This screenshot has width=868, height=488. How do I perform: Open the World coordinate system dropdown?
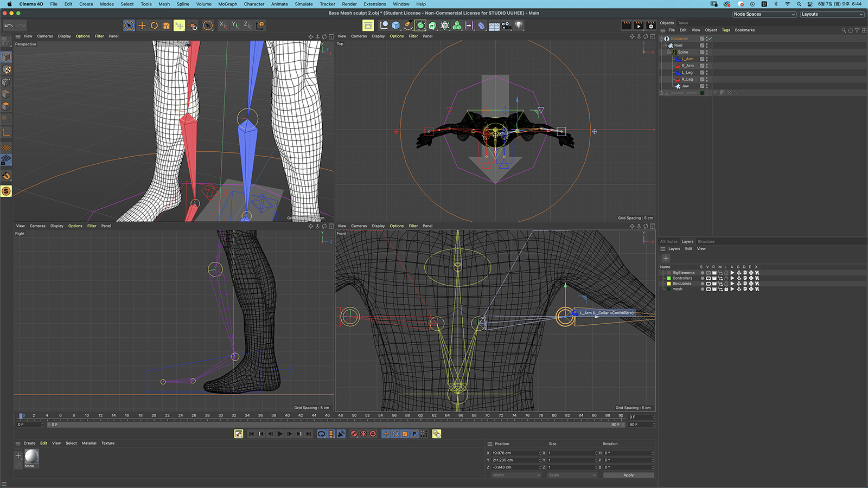pos(516,475)
